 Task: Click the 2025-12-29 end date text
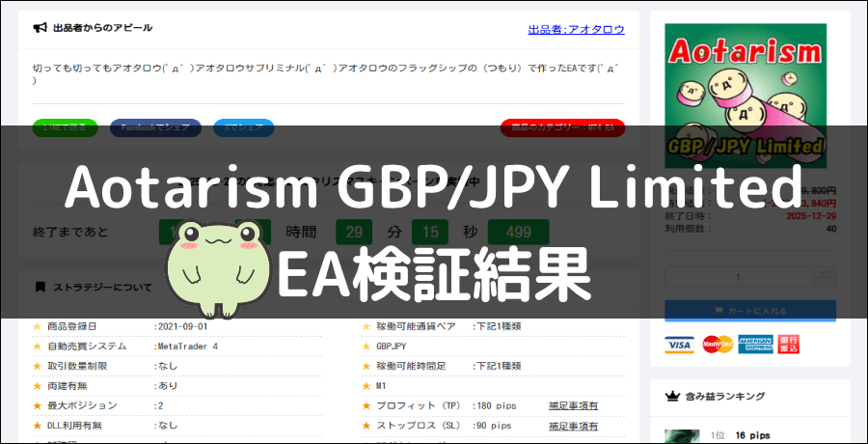pos(811,215)
